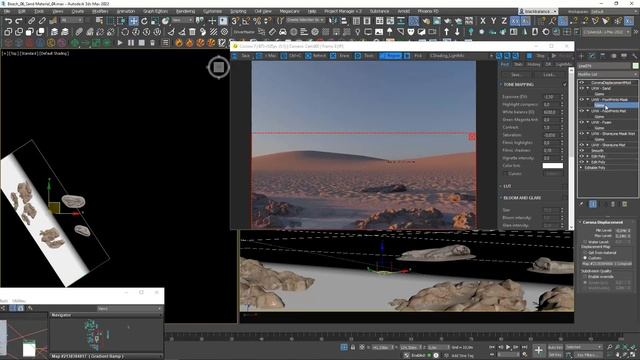Expand the Editable Poly stack entry
640x360 pixels.
pos(581,168)
